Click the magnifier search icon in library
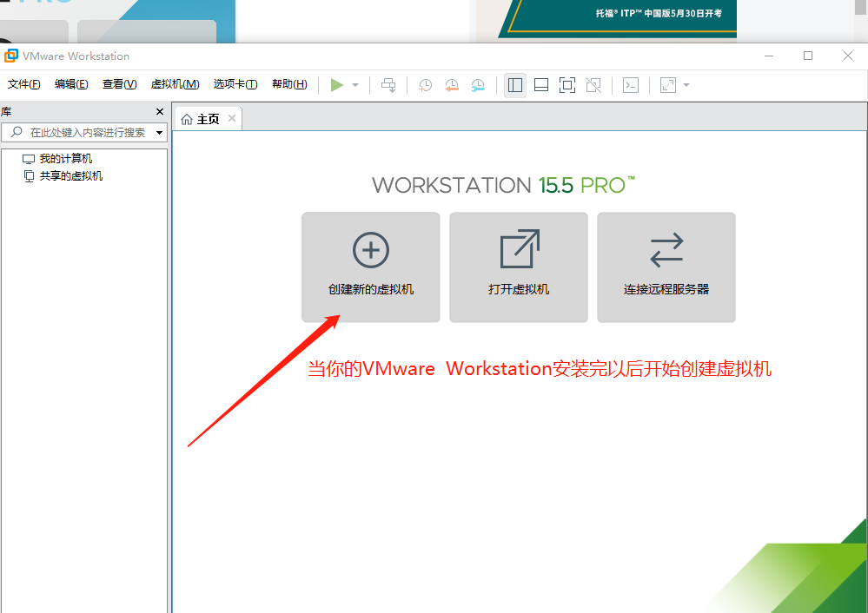This screenshot has width=868, height=613. tap(17, 132)
